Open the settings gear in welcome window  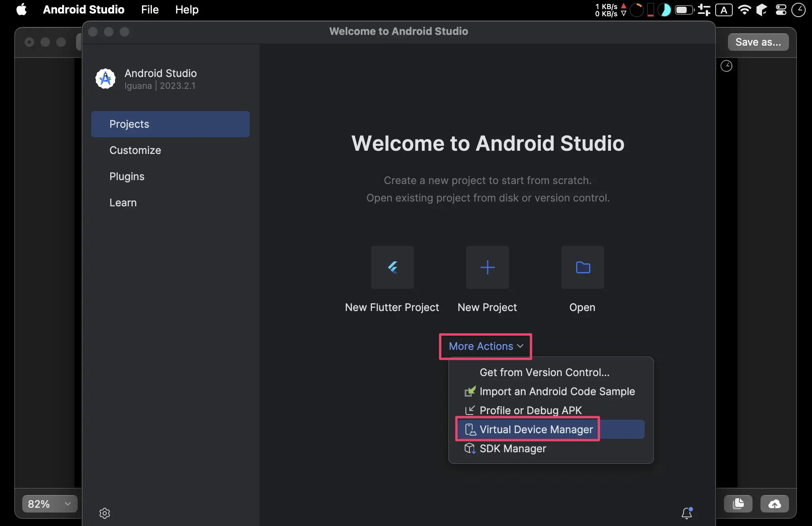105,513
